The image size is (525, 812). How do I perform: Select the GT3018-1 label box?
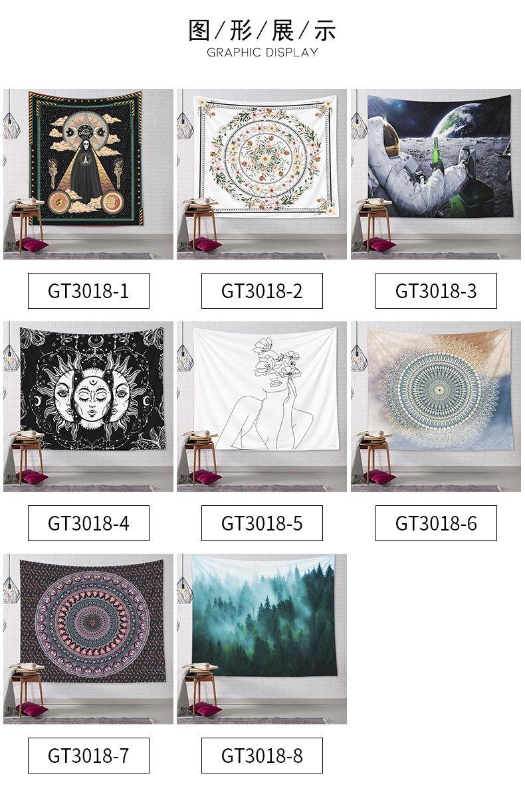click(88, 291)
